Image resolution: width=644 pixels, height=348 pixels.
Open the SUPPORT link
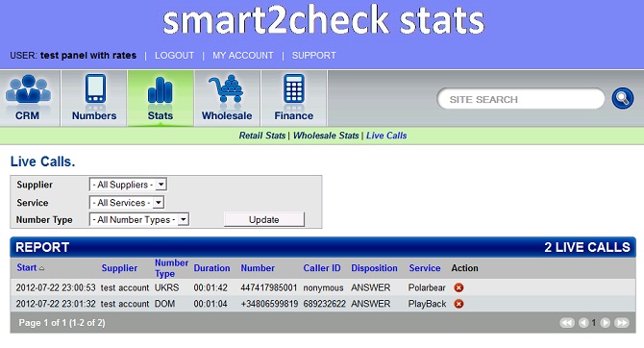(313, 56)
